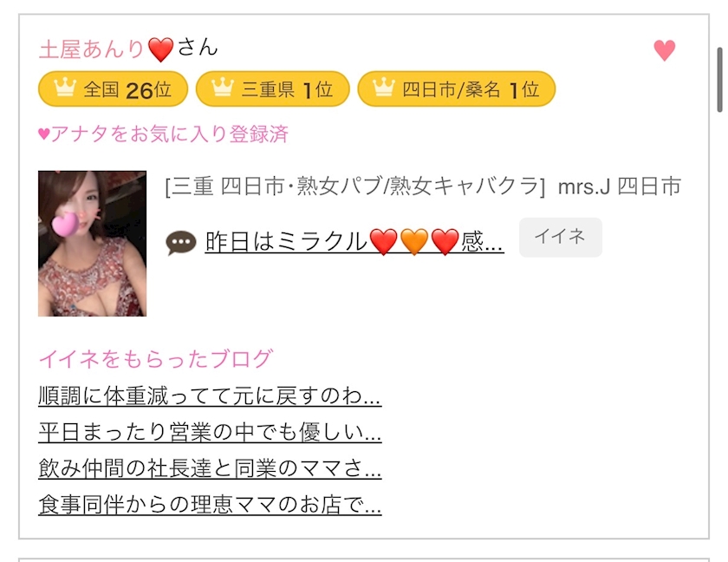Viewport: 728px width, 562px height.
Task: Open 土屋あんり profile name link
Action: (91, 49)
